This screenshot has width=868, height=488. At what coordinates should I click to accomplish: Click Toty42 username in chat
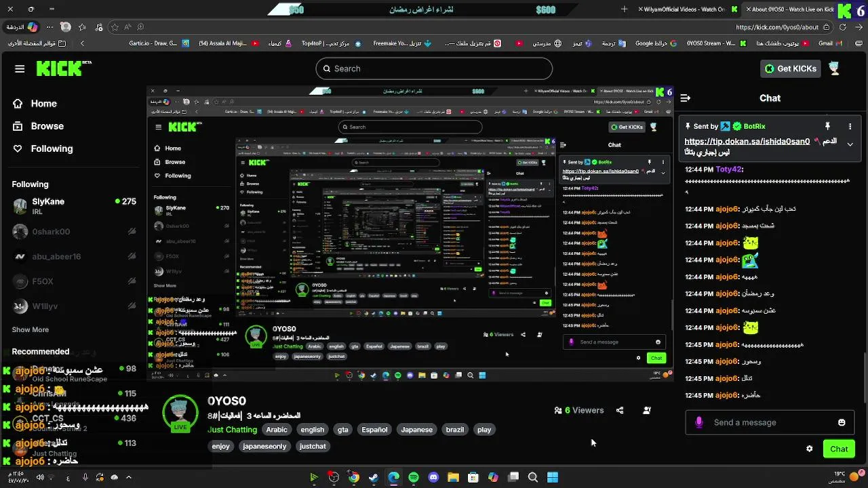pyautogui.click(x=729, y=169)
